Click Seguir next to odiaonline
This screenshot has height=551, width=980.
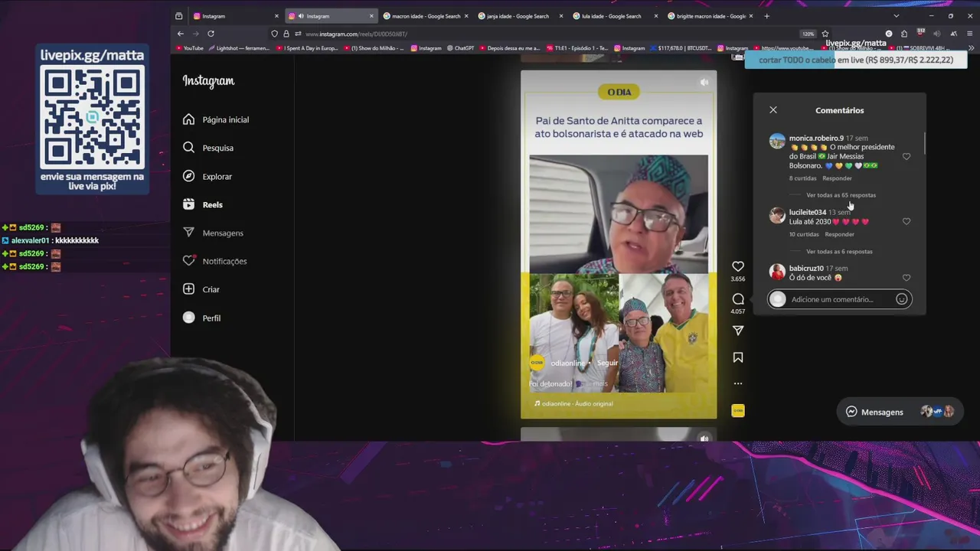tap(607, 363)
